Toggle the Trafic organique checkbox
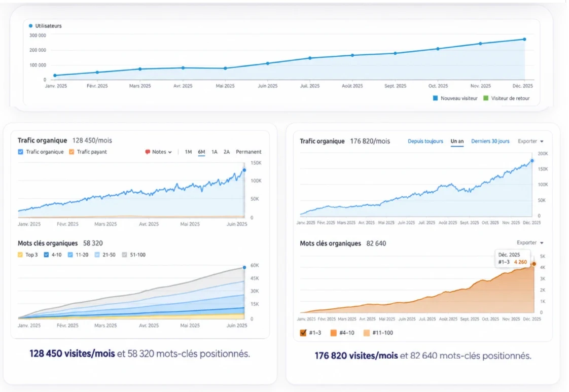The image size is (569, 392). 21,152
